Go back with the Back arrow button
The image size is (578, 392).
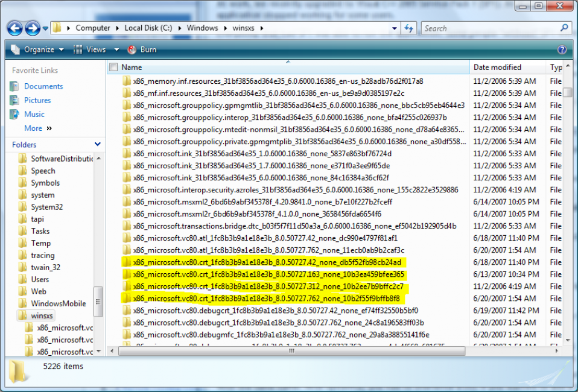14,28
